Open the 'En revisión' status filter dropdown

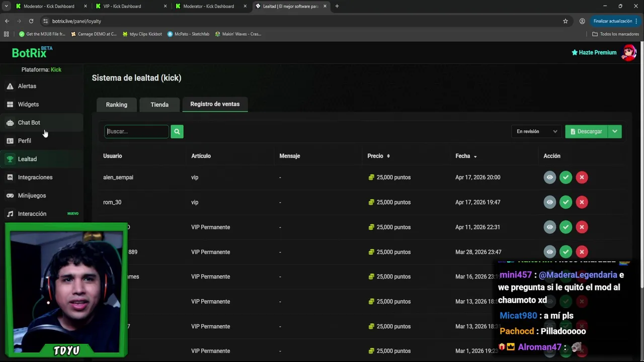[x=536, y=132]
